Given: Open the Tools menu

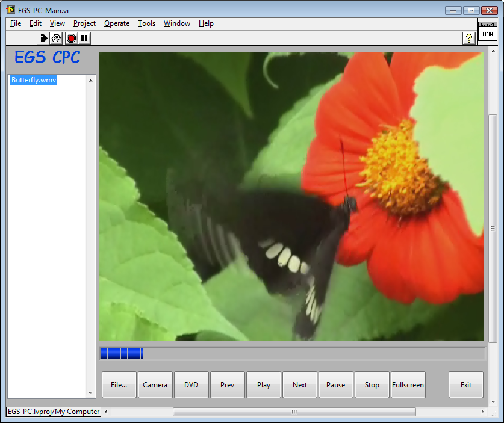Looking at the screenshot, I should pyautogui.click(x=146, y=23).
